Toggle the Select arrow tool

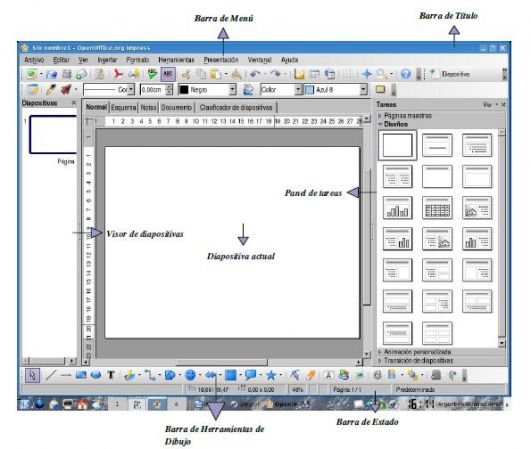point(32,376)
